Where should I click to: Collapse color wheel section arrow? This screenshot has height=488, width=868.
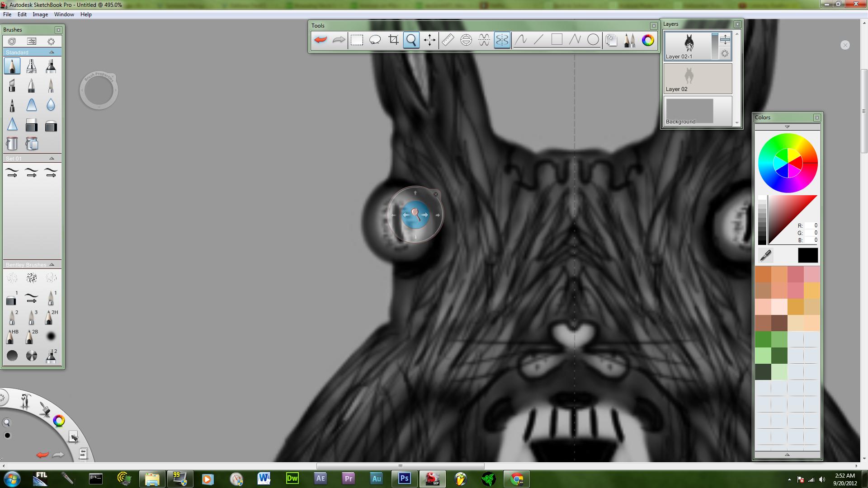pyautogui.click(x=787, y=127)
